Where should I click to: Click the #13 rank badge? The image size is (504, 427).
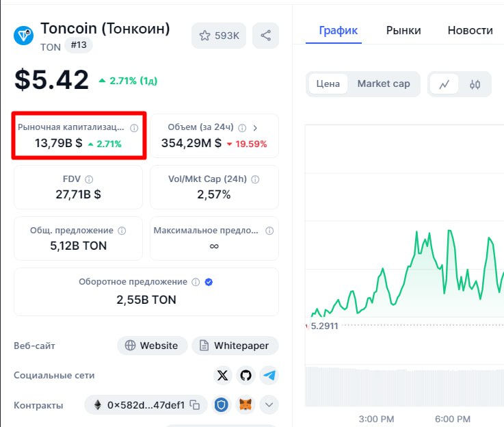point(79,44)
